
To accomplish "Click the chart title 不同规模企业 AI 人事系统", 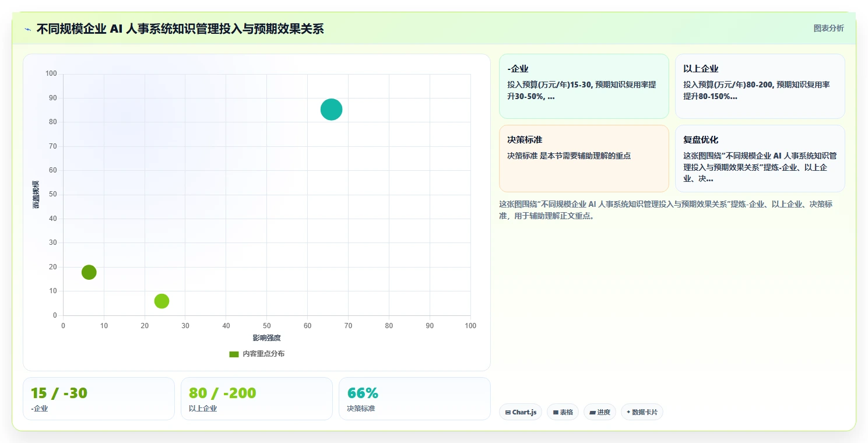I will pos(180,29).
